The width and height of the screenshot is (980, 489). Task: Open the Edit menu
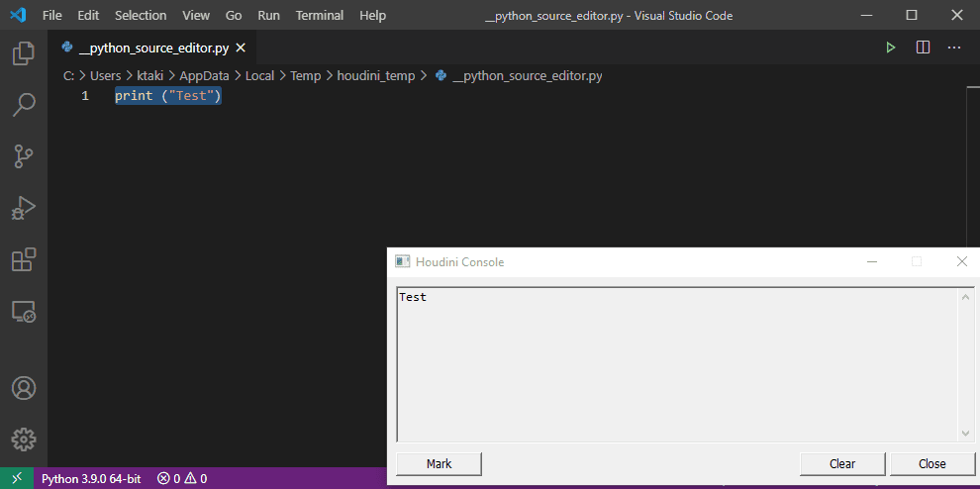tap(88, 15)
